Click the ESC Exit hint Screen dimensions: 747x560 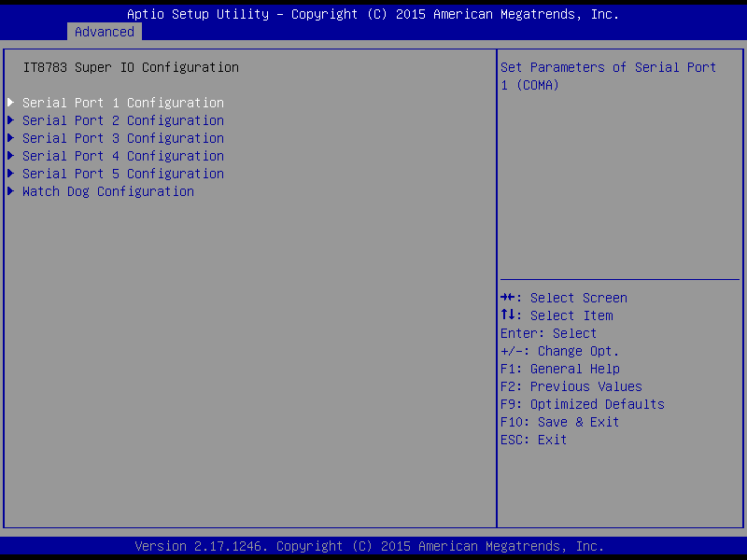(533, 440)
